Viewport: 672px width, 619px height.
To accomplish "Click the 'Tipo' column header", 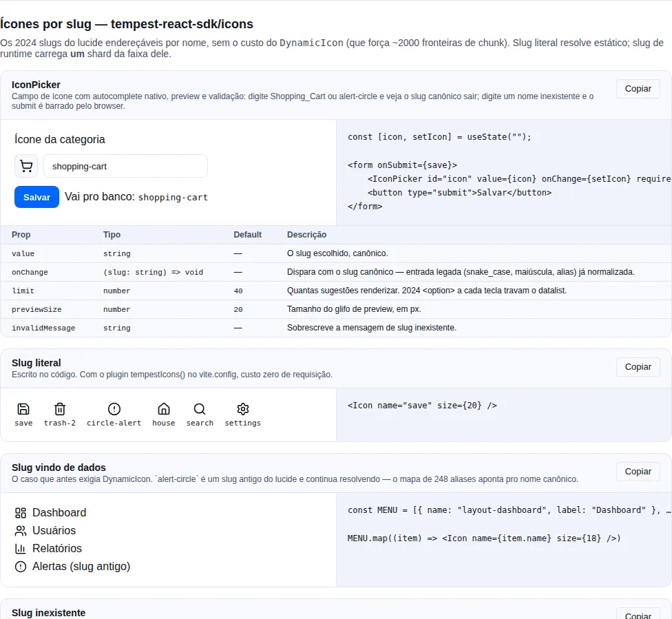I will pyautogui.click(x=112, y=235).
